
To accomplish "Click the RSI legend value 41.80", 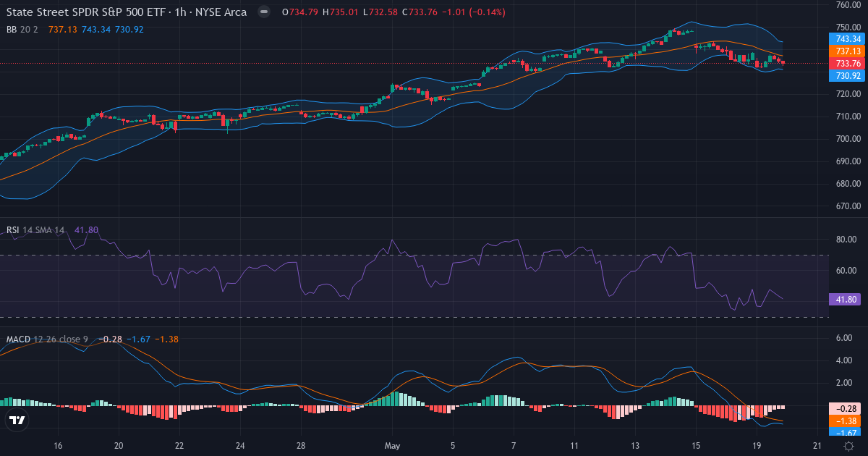I will (86, 230).
